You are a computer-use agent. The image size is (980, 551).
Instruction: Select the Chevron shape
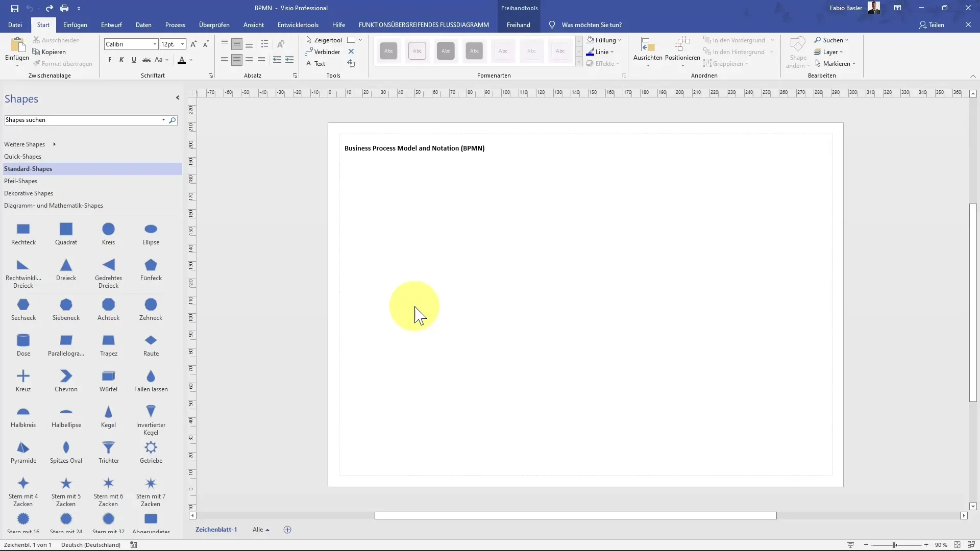click(66, 381)
